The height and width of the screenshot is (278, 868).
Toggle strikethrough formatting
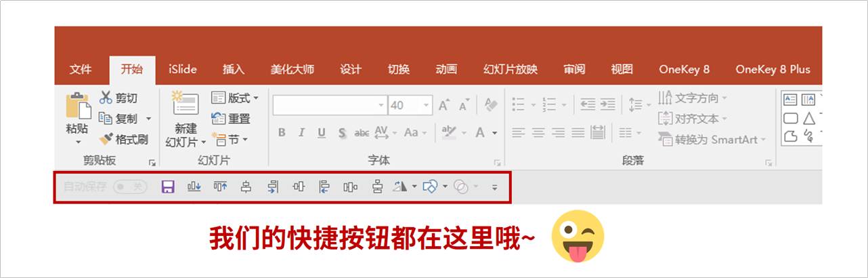coord(362,133)
